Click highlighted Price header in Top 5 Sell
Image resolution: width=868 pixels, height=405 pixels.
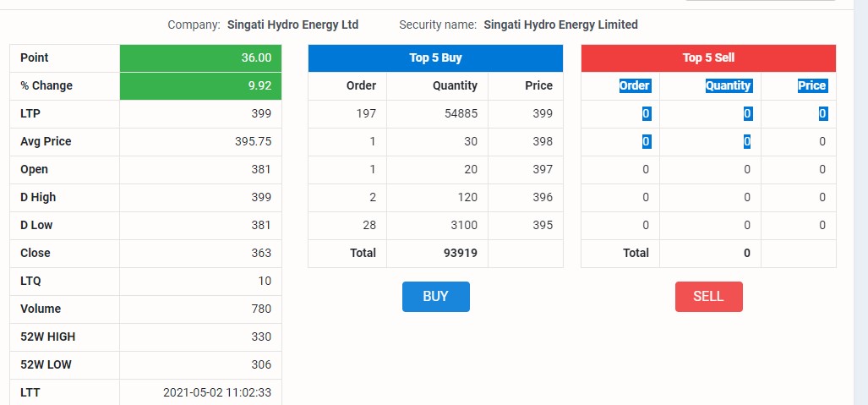(x=812, y=86)
